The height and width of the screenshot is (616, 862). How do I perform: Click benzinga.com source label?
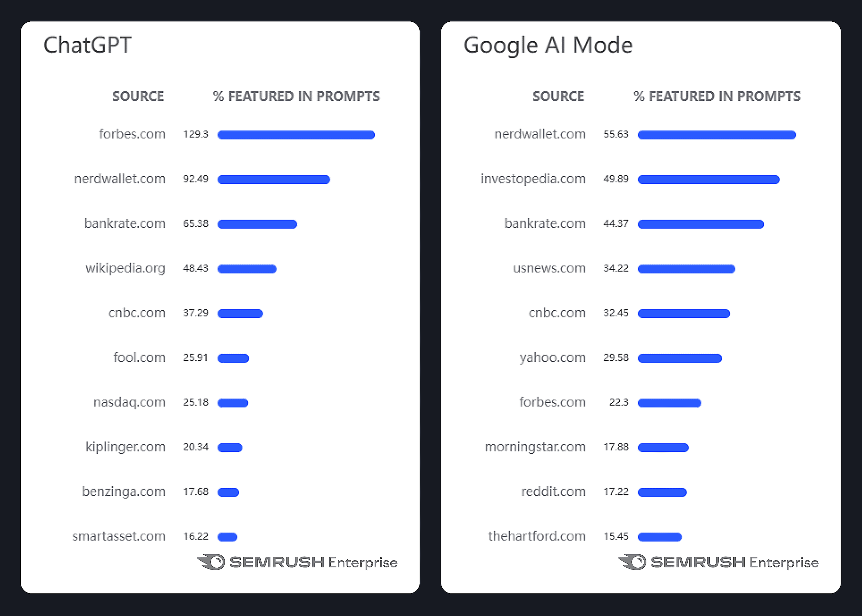(x=124, y=492)
